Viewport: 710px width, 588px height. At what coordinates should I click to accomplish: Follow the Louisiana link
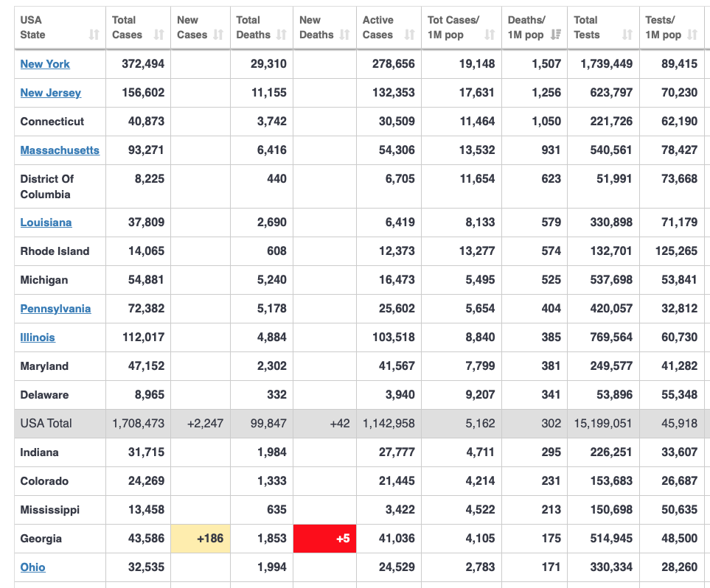[x=46, y=223]
